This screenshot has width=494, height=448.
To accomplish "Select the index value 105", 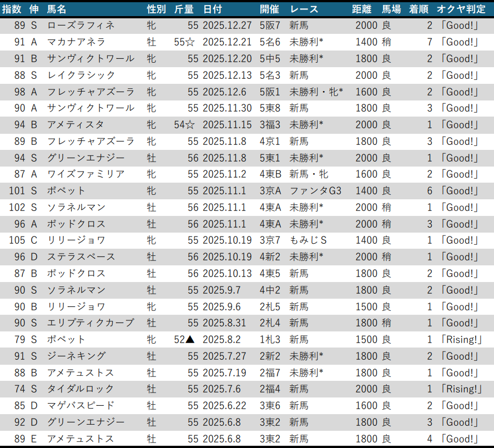I will [x=17, y=240].
